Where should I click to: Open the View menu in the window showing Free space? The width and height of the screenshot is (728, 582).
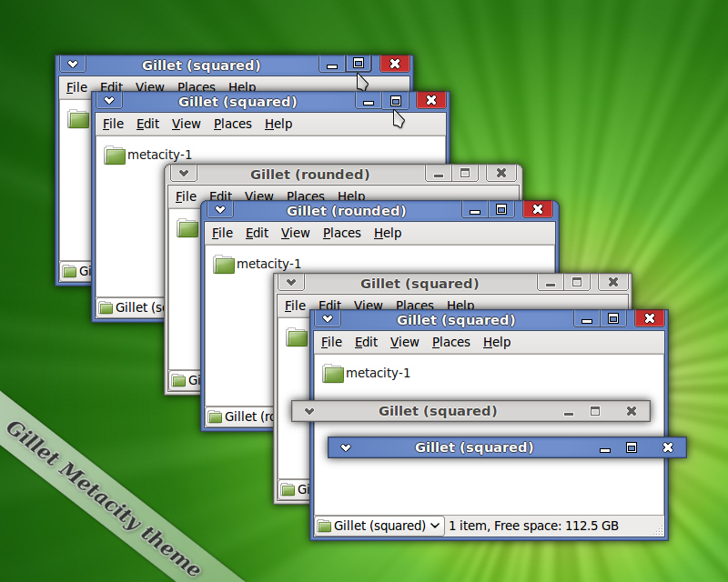click(x=404, y=342)
